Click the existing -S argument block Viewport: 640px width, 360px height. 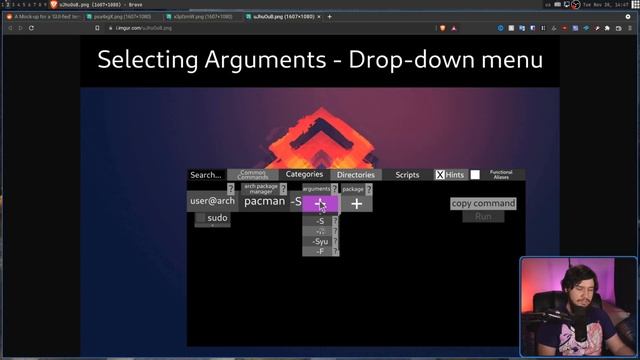[x=296, y=201]
